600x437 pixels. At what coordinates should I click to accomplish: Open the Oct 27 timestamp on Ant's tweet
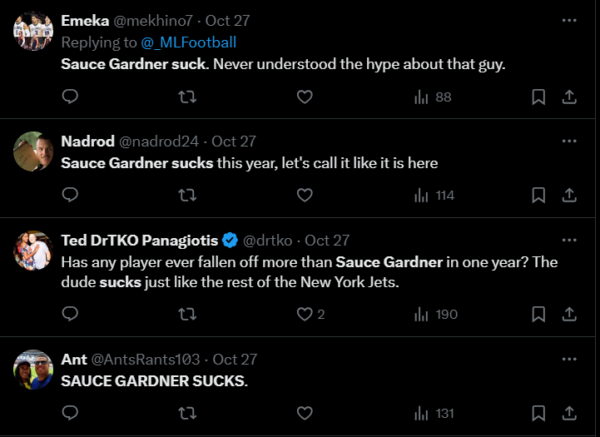[x=234, y=358]
